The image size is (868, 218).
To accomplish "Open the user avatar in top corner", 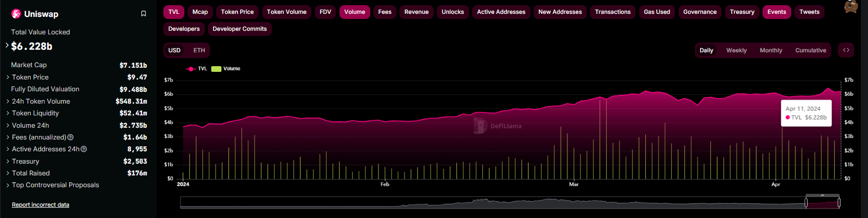I will pyautogui.click(x=851, y=7).
